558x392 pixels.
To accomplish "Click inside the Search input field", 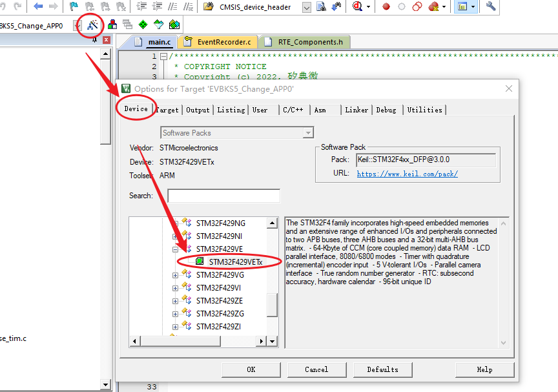I will coord(223,195).
